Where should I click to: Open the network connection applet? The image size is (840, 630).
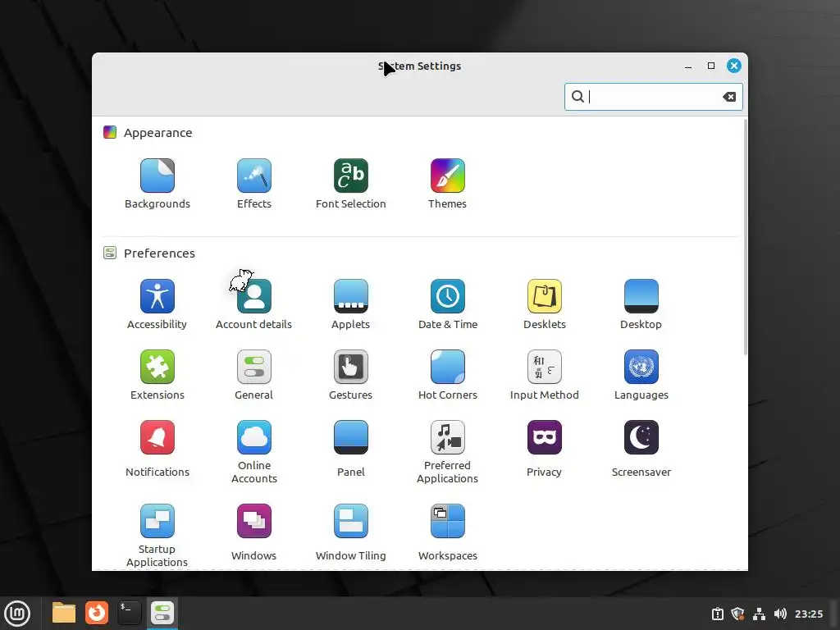759,614
